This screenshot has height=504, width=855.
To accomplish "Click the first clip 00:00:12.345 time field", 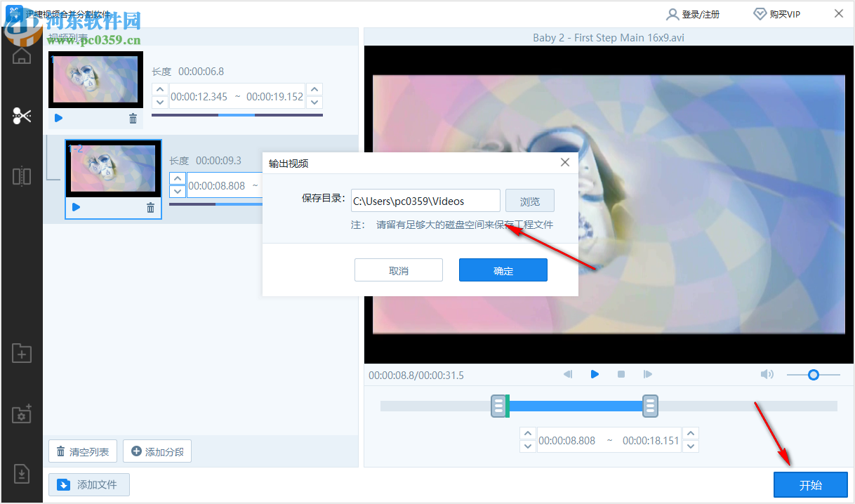I will (199, 97).
